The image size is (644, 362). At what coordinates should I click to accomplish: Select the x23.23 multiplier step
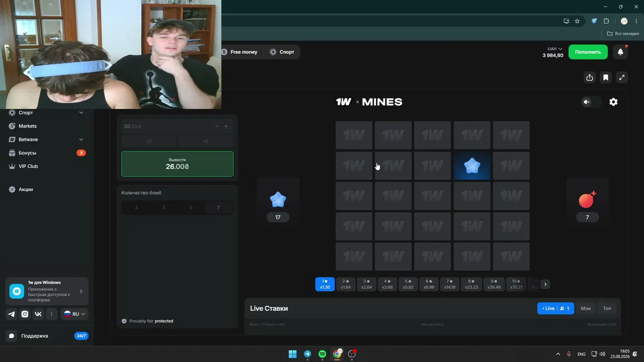471,285
